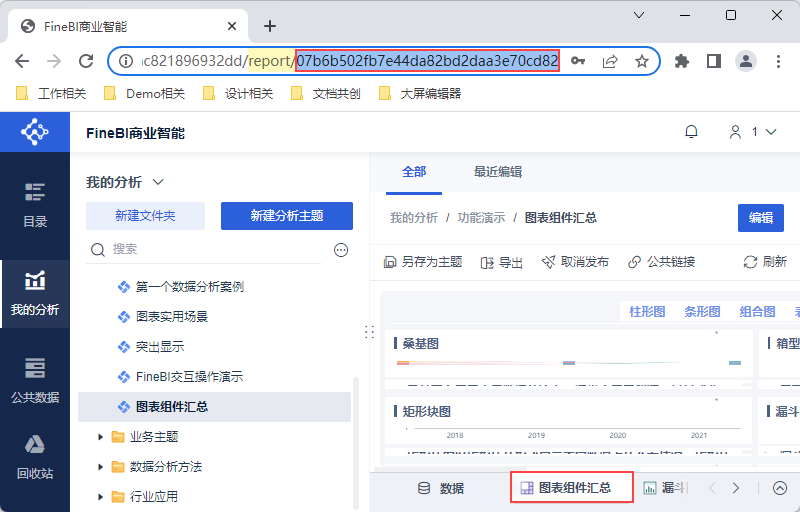This screenshot has width=800, height=512.
Task: Open the more options ellipsis icon
Action: tap(341, 250)
